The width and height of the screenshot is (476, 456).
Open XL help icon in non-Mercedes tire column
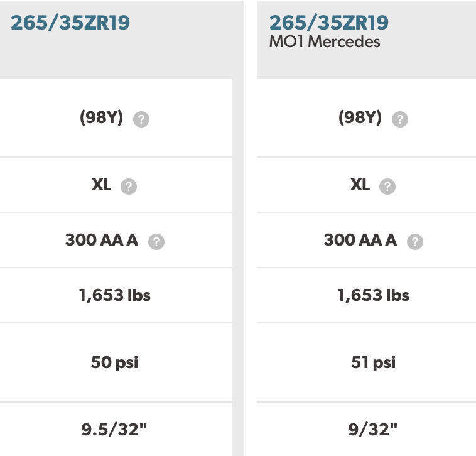click(x=129, y=187)
